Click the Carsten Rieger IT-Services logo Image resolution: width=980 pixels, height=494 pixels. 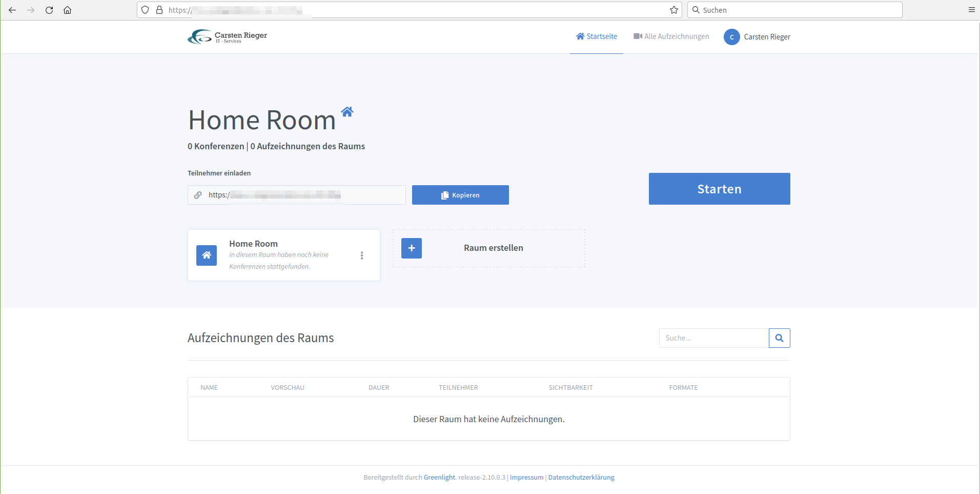(x=228, y=36)
